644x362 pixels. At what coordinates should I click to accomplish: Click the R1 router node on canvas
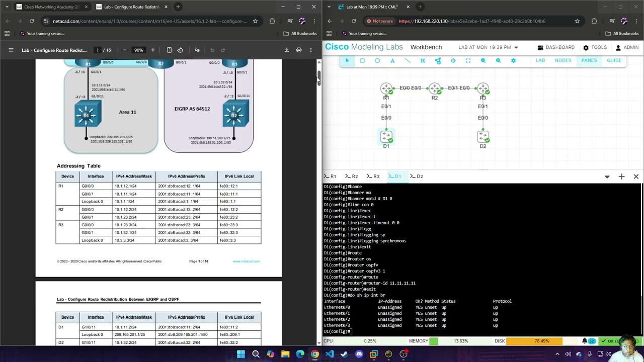coord(386,89)
